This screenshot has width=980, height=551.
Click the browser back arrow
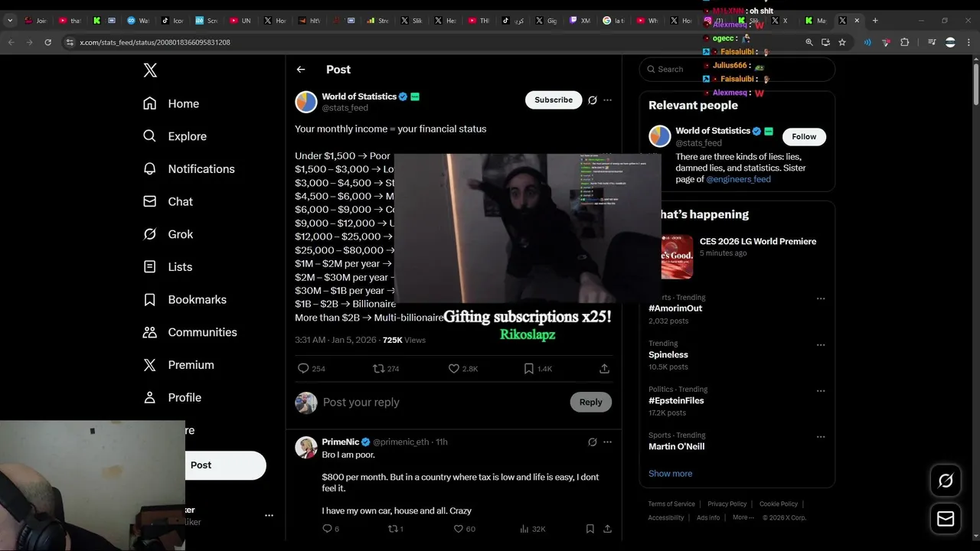pyautogui.click(x=11, y=43)
